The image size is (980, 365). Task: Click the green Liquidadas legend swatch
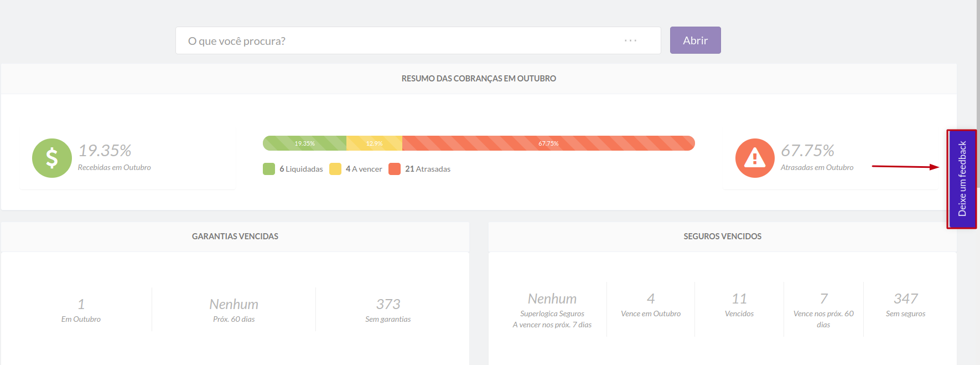click(269, 169)
